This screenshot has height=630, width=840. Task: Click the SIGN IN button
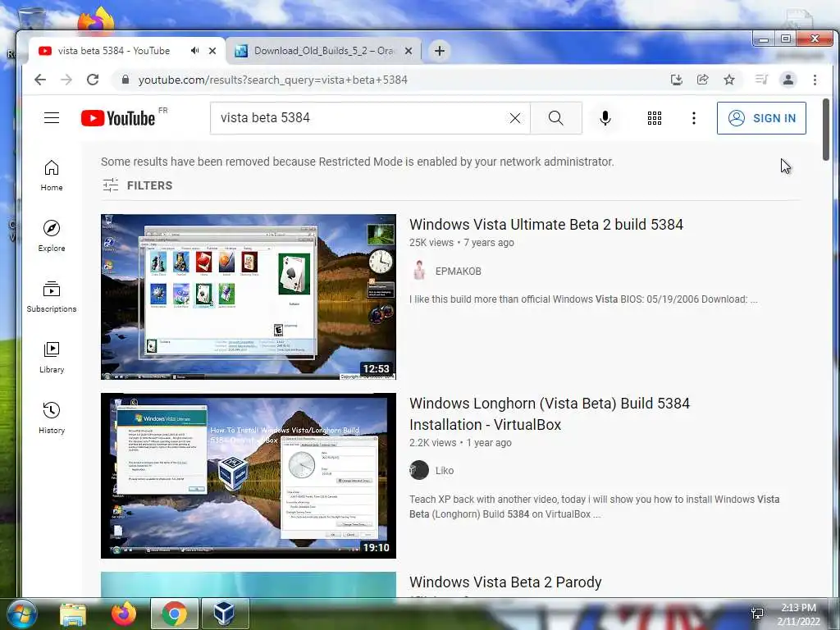pos(761,118)
